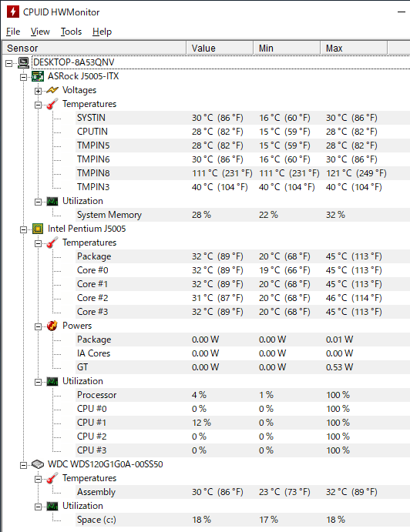Image resolution: width=410 pixels, height=532 pixels.
Task: Select the TMPIN8 temperature row
Action: (x=243, y=173)
